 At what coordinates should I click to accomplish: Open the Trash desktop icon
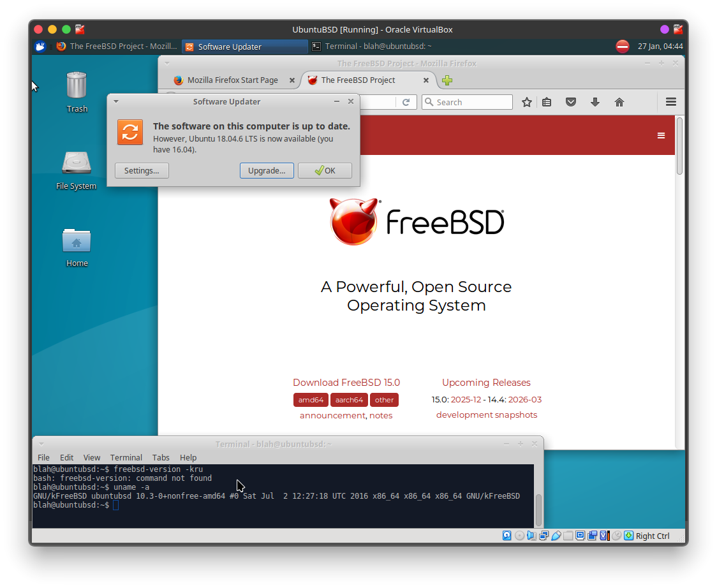(x=77, y=85)
